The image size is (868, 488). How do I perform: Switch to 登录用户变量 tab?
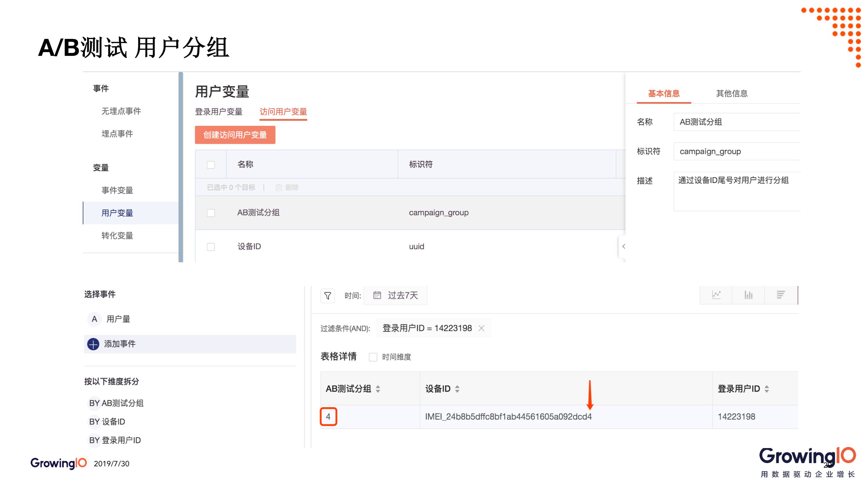(x=219, y=112)
